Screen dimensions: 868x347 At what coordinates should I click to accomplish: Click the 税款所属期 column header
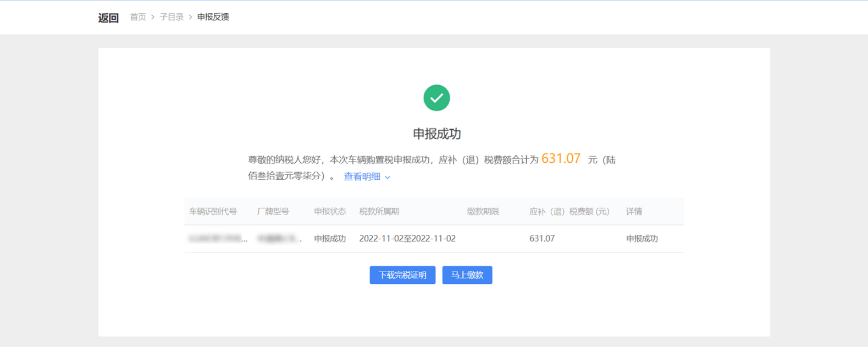[379, 212]
